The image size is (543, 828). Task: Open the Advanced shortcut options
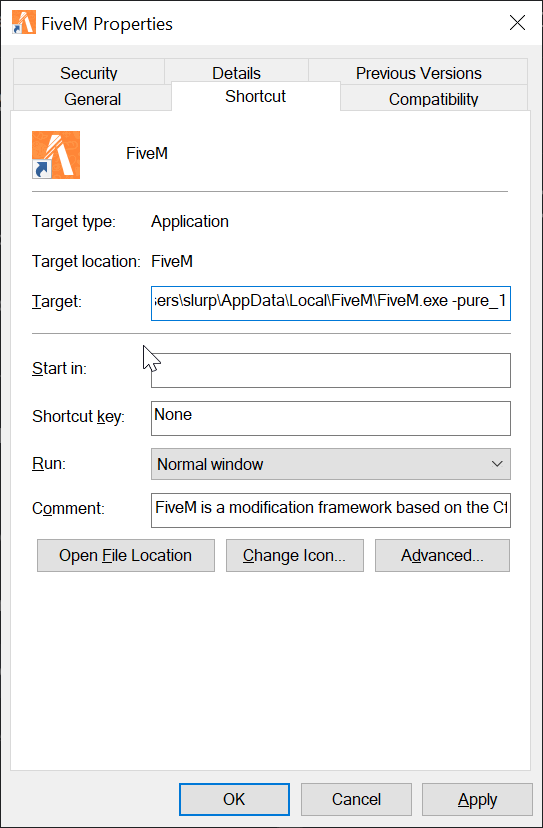pyautogui.click(x=443, y=556)
